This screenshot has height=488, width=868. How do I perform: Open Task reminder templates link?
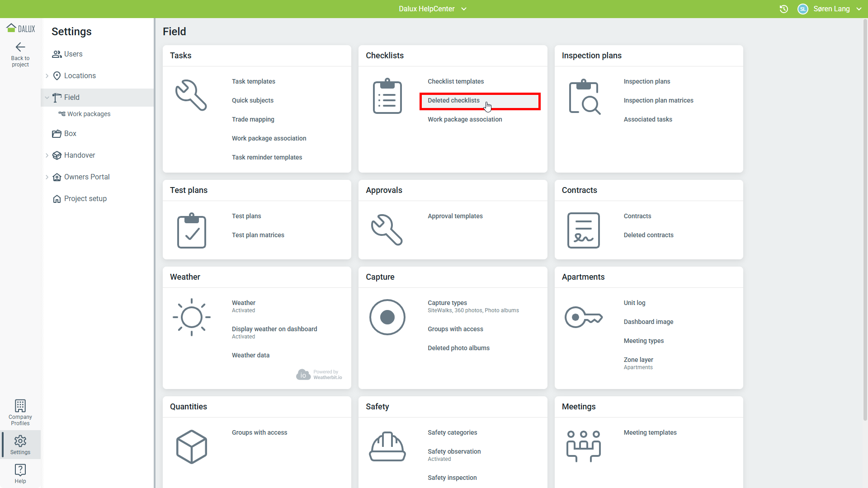(x=267, y=157)
